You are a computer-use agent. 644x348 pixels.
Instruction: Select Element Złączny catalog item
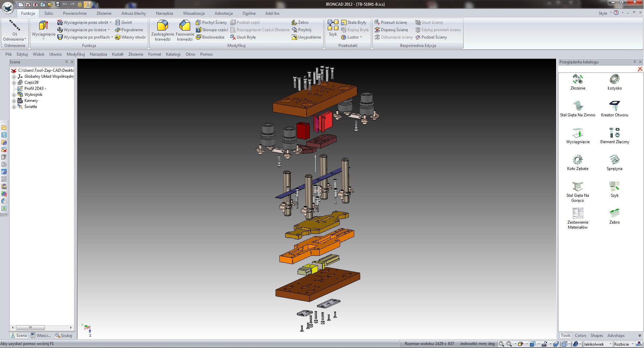[614, 136]
